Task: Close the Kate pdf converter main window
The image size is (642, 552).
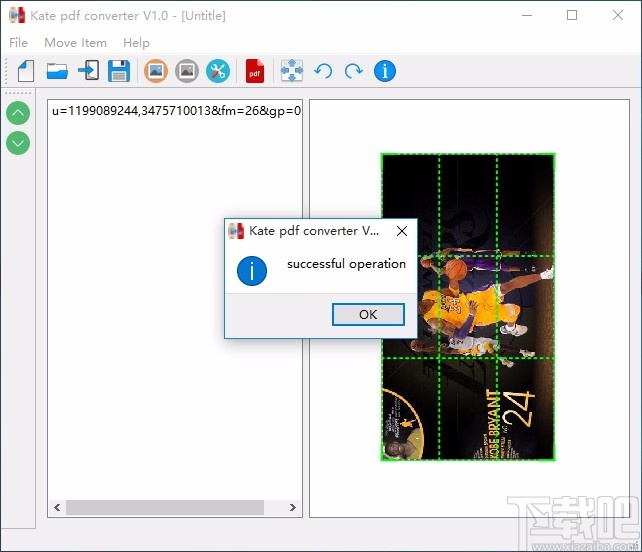Action: pyautogui.click(x=618, y=16)
